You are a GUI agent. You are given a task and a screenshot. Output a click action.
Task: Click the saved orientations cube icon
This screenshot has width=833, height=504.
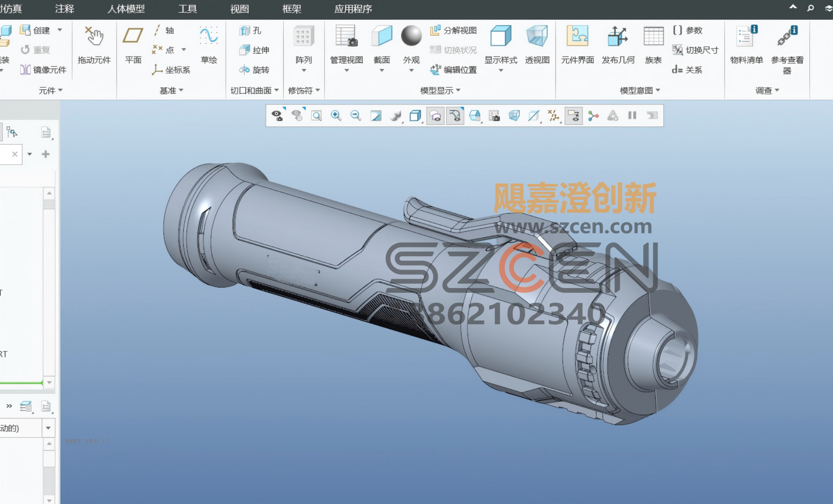click(x=475, y=116)
